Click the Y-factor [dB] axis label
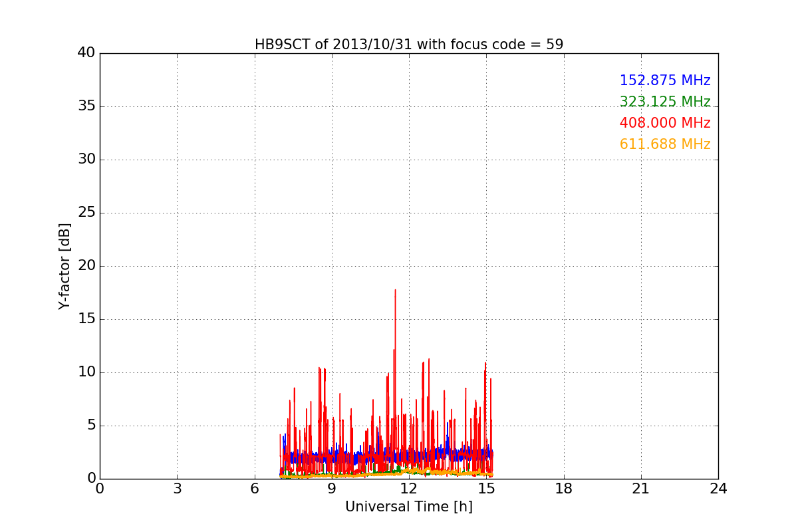 coord(65,266)
